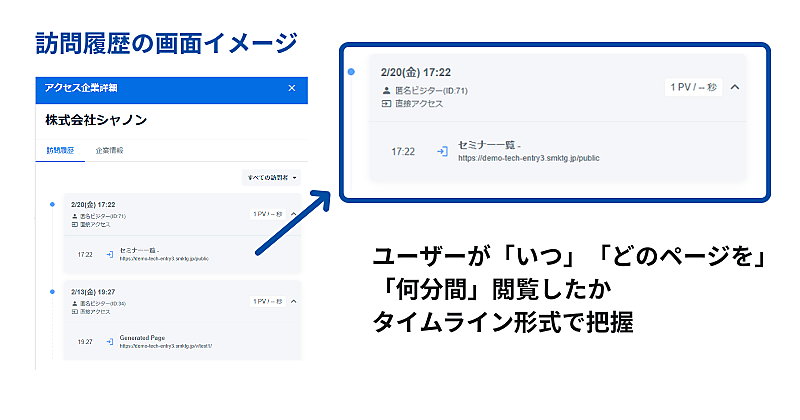Click the enlarged 2/20(金) 17:22 date heading
The height and width of the screenshot is (420, 800).
416,72
